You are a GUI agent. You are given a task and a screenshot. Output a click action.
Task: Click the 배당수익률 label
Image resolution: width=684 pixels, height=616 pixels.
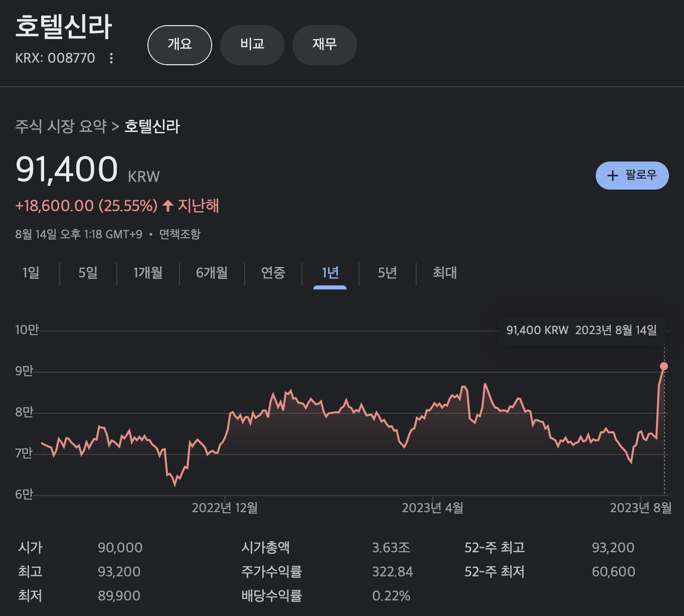click(x=271, y=595)
